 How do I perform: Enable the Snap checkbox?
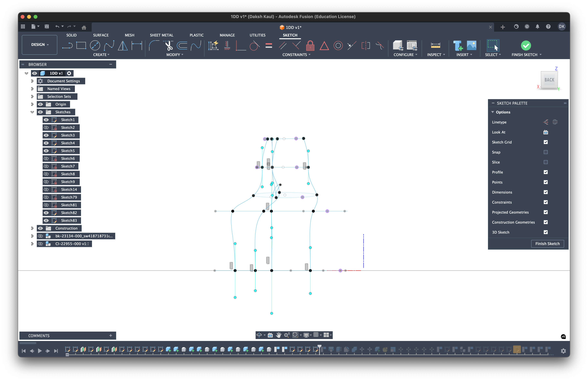click(x=546, y=152)
